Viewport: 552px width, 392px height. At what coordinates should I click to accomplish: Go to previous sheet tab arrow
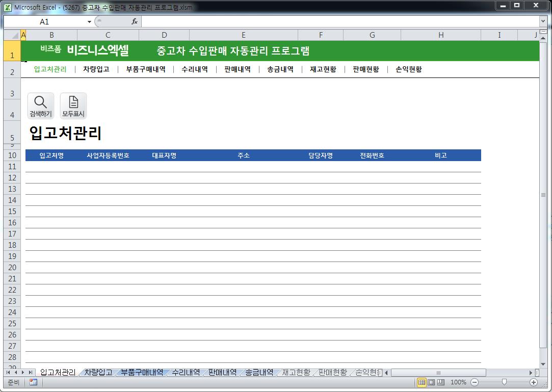click(x=15, y=372)
